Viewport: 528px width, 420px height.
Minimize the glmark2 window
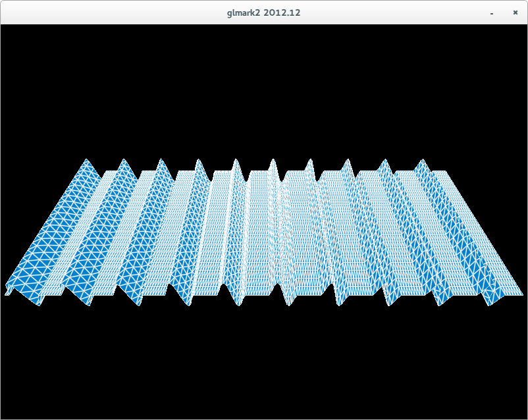coord(492,13)
